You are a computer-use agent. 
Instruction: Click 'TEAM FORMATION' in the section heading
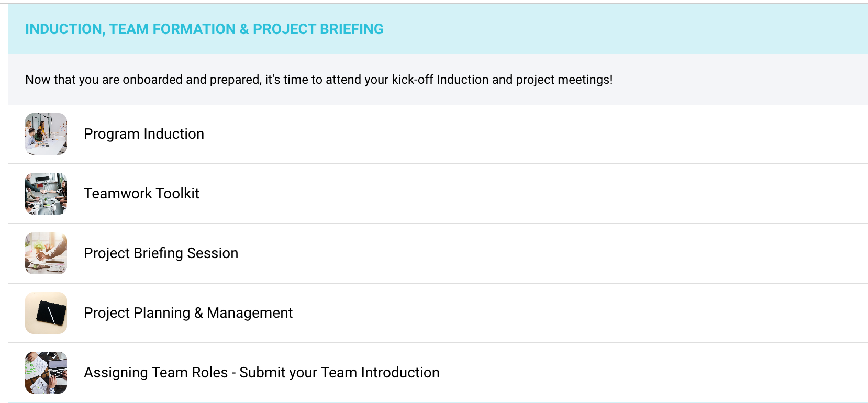point(172,29)
